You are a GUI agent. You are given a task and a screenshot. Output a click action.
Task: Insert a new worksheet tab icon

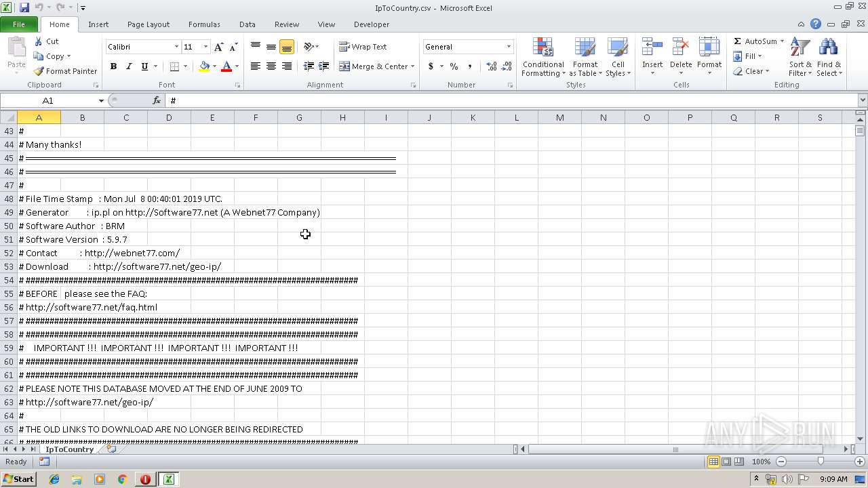tap(111, 449)
